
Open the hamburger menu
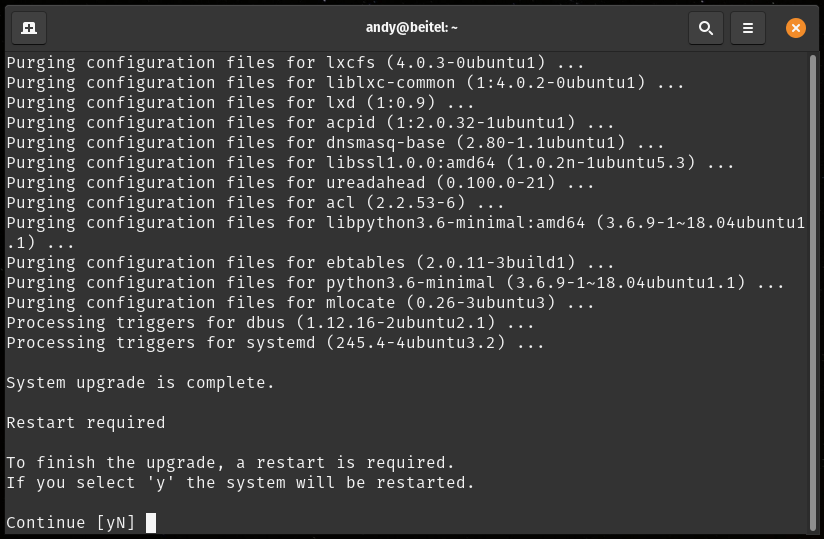[748, 27]
